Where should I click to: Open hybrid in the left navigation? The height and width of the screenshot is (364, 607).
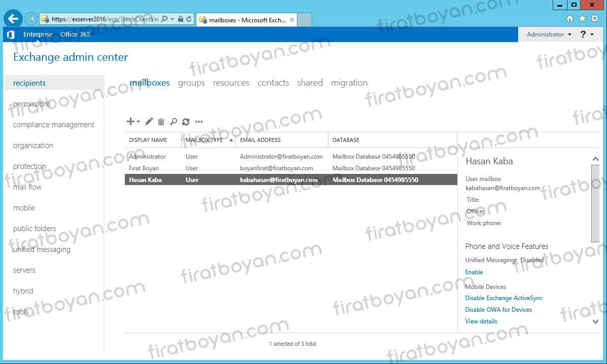pyautogui.click(x=23, y=291)
